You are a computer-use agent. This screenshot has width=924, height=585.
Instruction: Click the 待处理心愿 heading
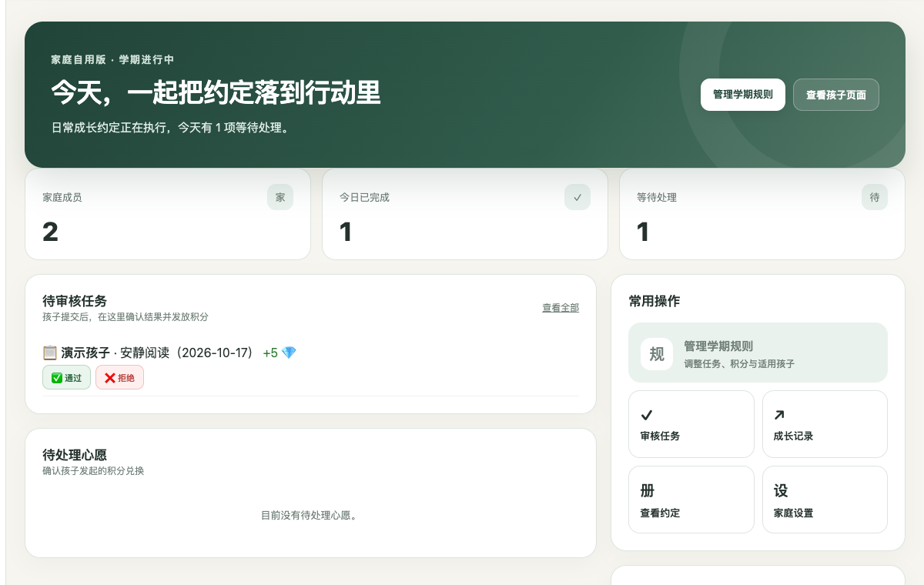pos(75,455)
